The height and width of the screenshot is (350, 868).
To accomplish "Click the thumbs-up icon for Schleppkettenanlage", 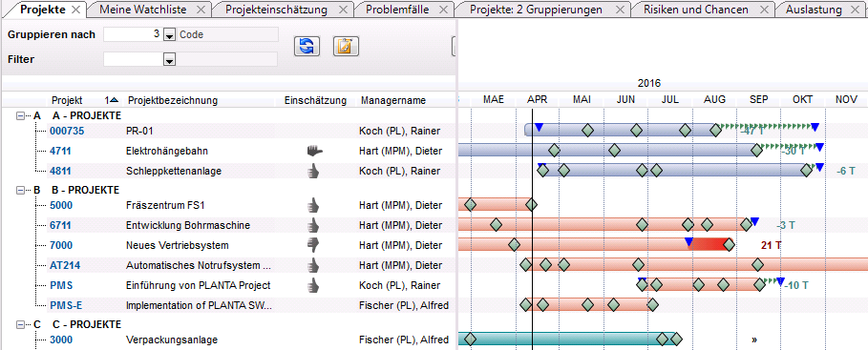I will coord(314,171).
